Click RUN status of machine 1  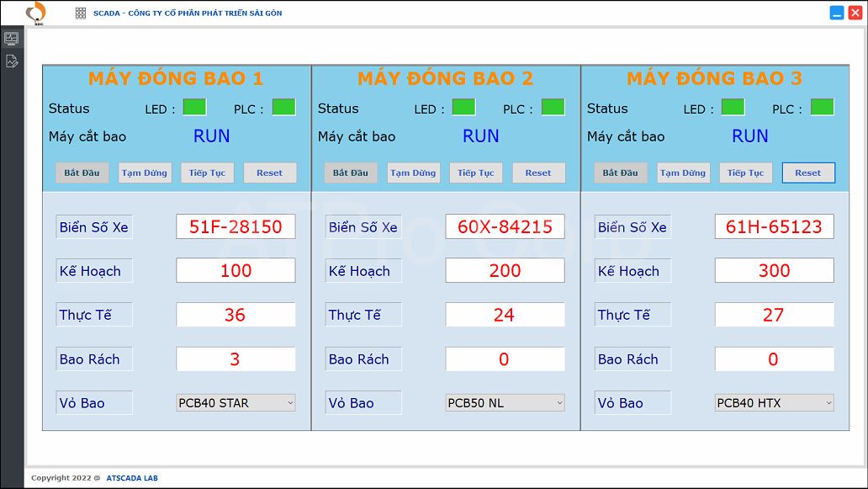point(211,136)
